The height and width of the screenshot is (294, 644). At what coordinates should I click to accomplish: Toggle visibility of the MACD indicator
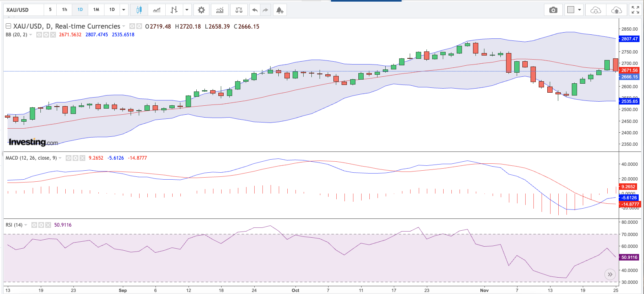[x=69, y=158]
